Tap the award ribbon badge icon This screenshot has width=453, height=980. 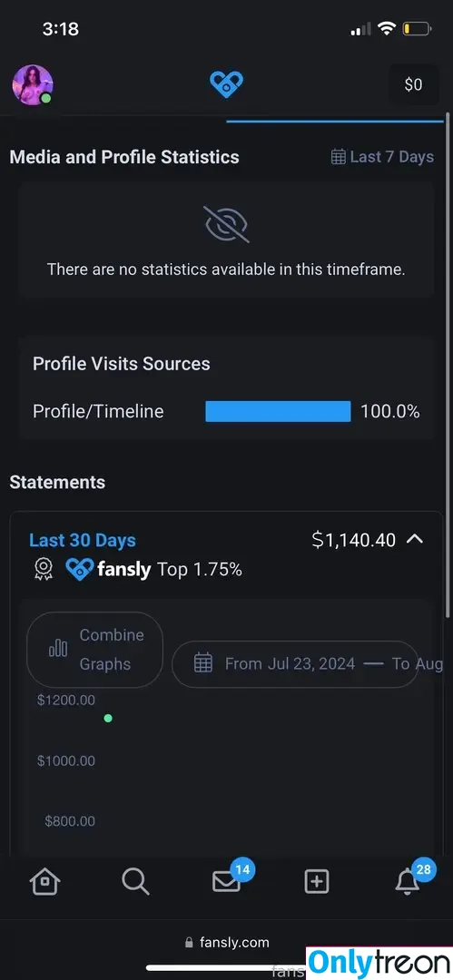[44, 569]
